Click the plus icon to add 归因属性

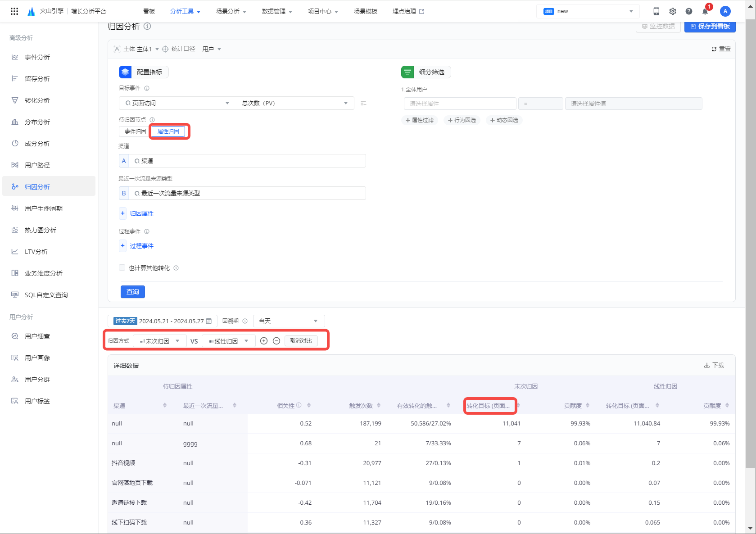pos(122,213)
